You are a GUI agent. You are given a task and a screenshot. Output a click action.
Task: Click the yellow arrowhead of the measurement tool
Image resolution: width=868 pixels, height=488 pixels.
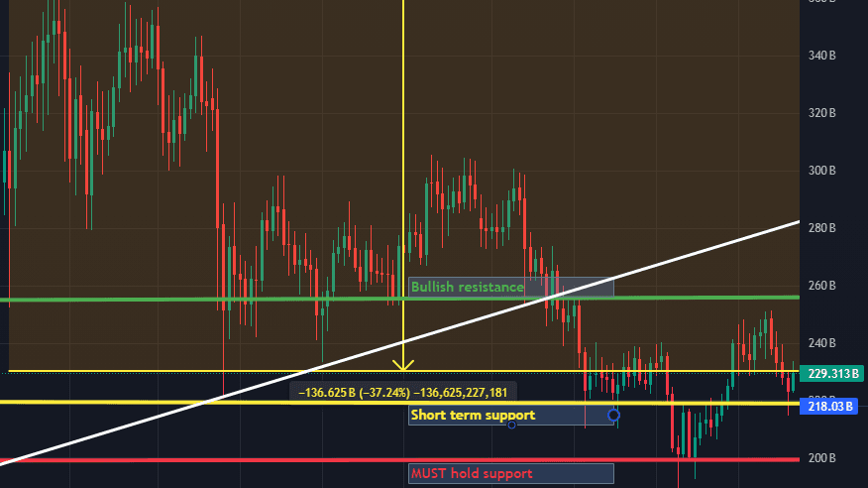point(403,365)
